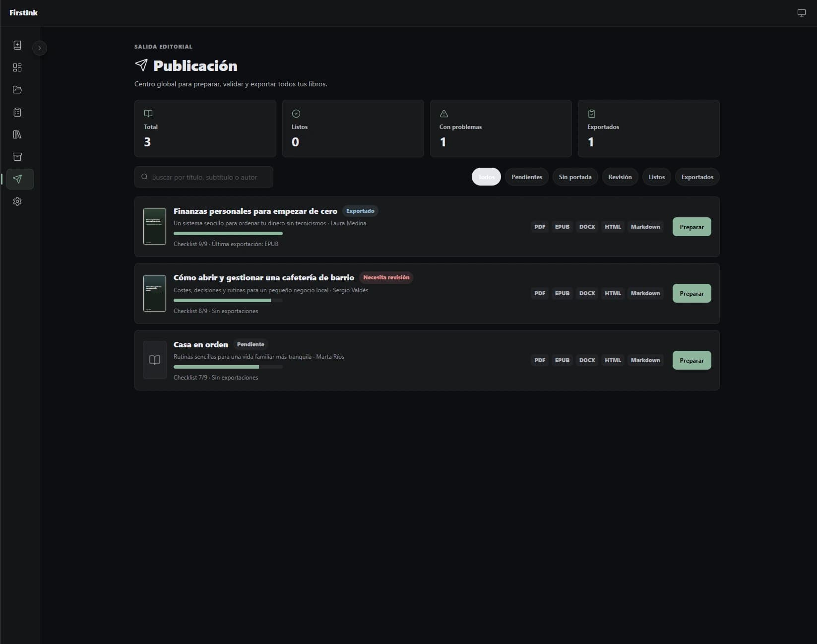Open the settings gear in sidebar

point(17,201)
